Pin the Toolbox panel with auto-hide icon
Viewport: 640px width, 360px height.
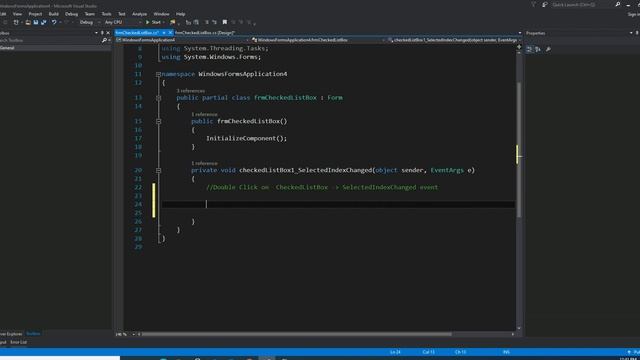click(102, 33)
